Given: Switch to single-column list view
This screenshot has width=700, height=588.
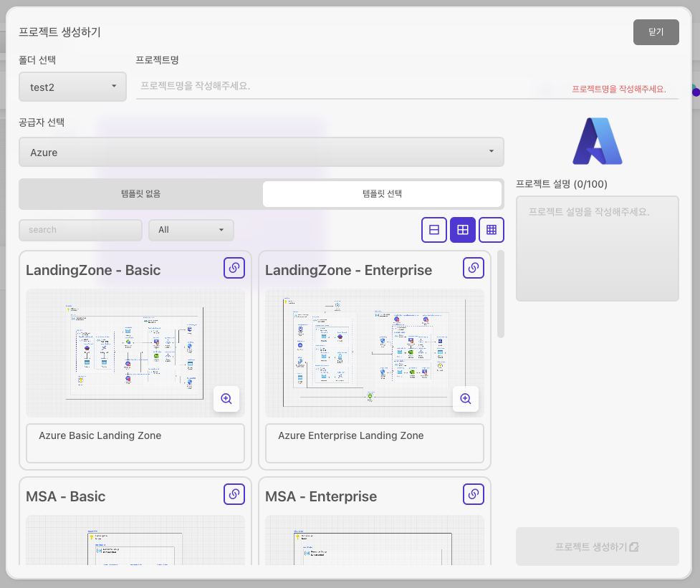Looking at the screenshot, I should pos(434,230).
